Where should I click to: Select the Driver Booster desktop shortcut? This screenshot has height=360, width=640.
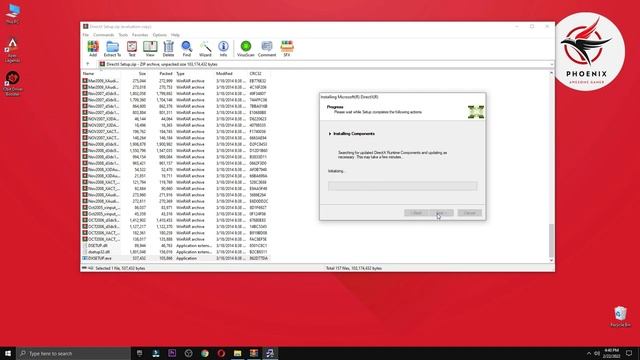[12, 83]
